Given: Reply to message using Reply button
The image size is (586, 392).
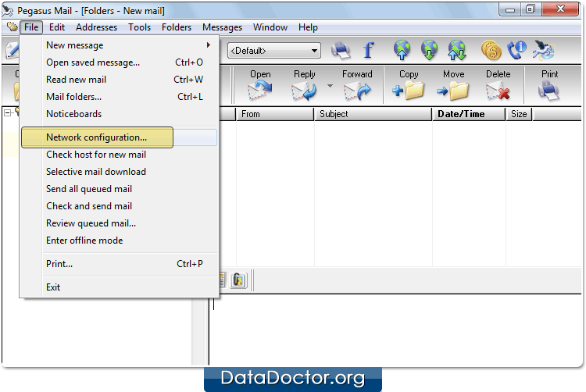Looking at the screenshot, I should pos(304,85).
